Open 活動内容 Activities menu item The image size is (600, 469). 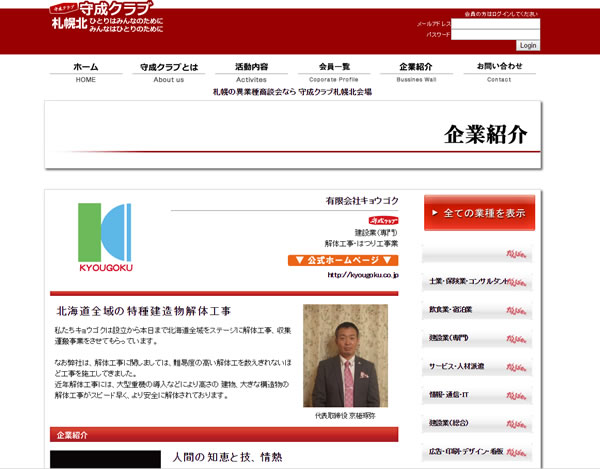(251, 72)
